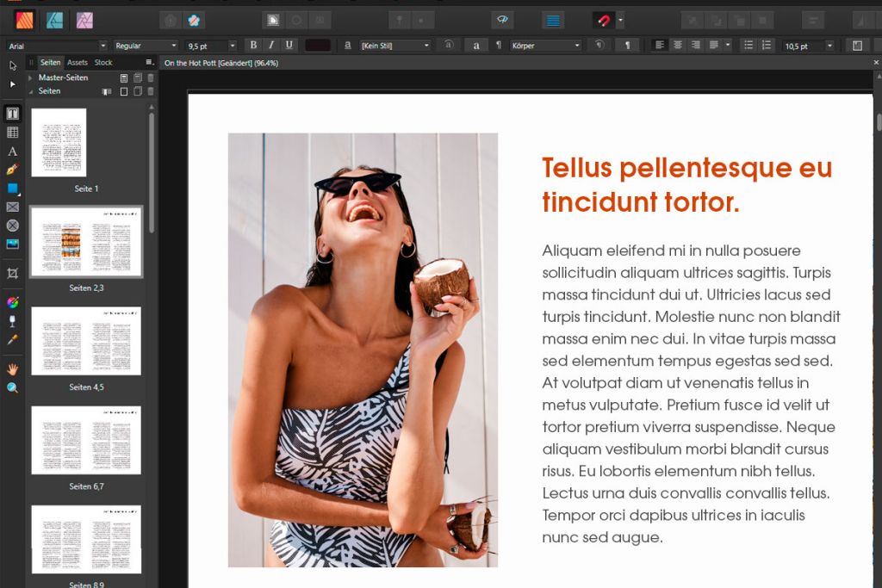Choose the Rectangle tool
This screenshot has height=588, width=882.
click(12, 189)
